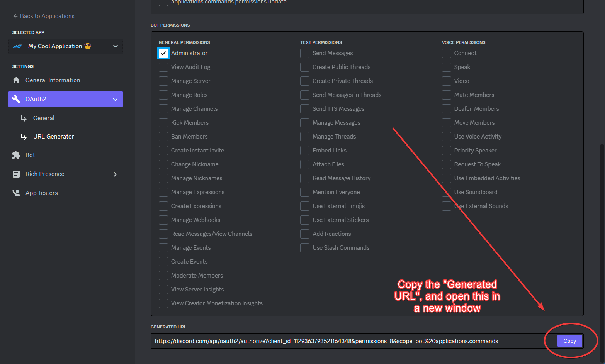Click the Rich Presence document icon
This screenshot has height=364, width=605.
click(x=16, y=174)
